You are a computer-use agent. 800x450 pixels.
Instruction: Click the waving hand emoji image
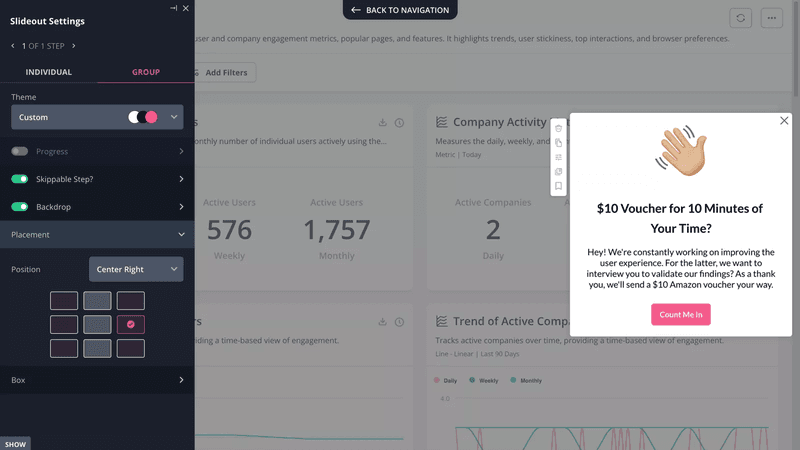tap(680, 151)
